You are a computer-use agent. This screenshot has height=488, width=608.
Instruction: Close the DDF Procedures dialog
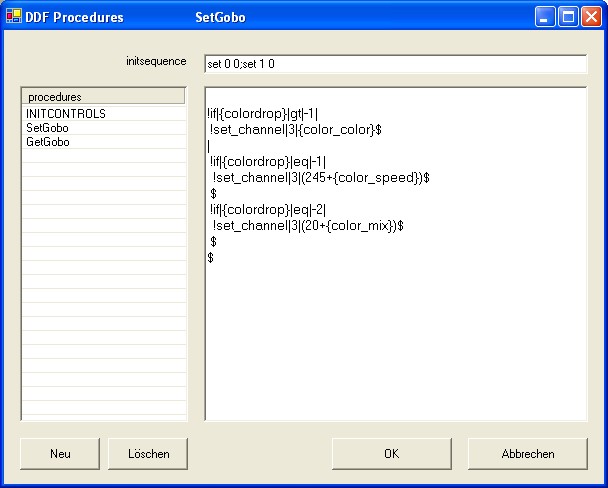pos(591,17)
